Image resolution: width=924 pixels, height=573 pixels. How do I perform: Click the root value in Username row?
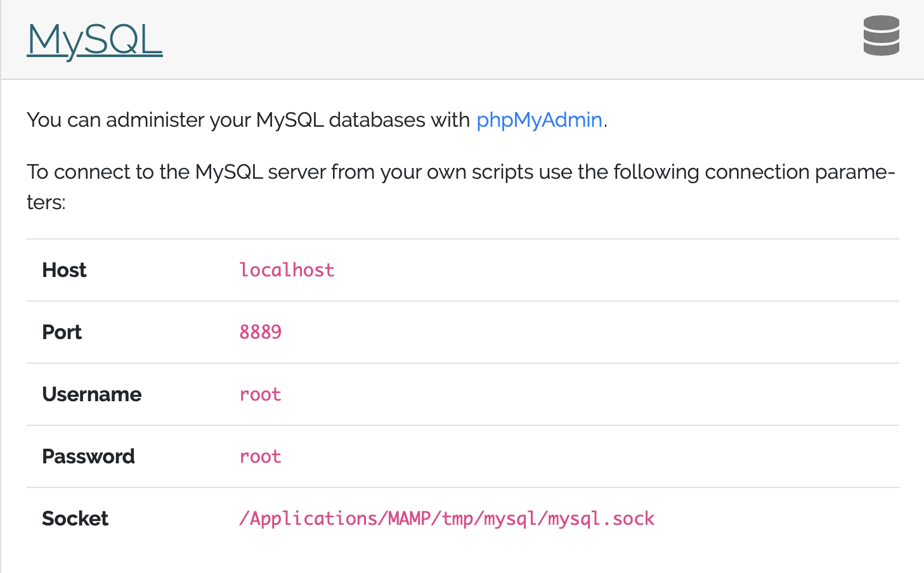point(261,394)
